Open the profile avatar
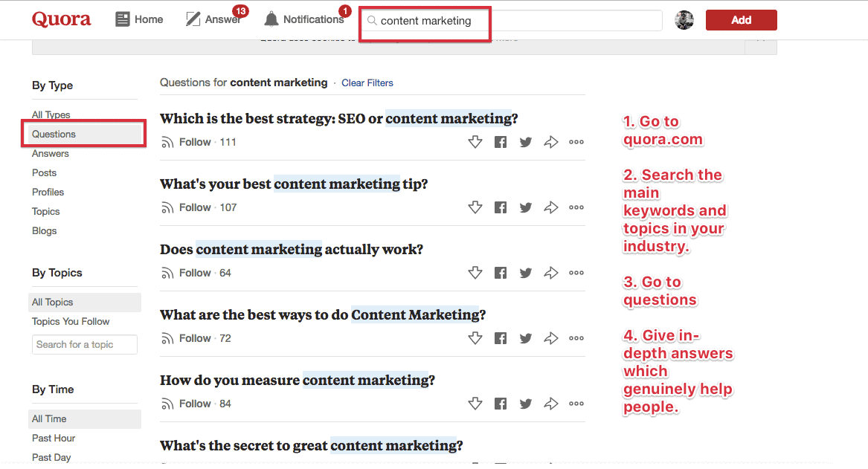868x469 pixels. [x=684, y=20]
